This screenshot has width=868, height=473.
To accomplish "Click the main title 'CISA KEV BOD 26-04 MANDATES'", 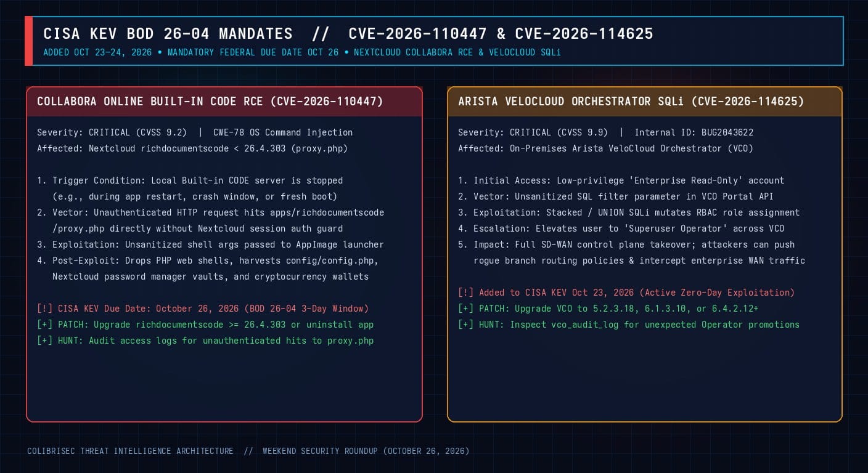I will pos(168,34).
